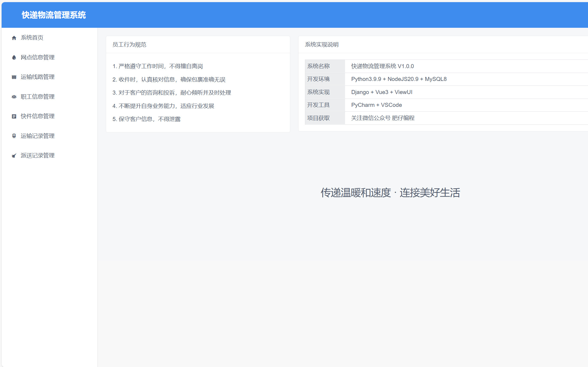Click rule 5 保守客户信息

pos(146,119)
